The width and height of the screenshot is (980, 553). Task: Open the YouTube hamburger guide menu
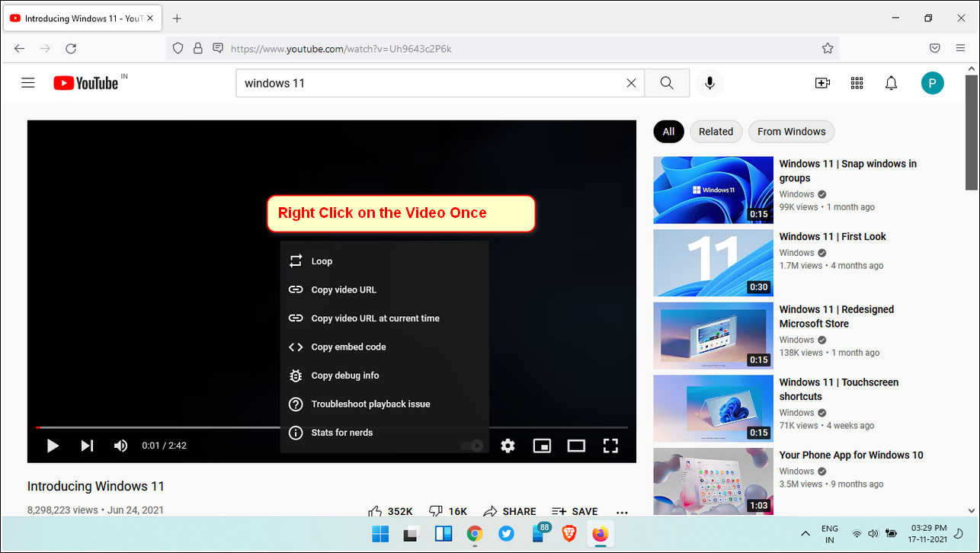pyautogui.click(x=28, y=83)
